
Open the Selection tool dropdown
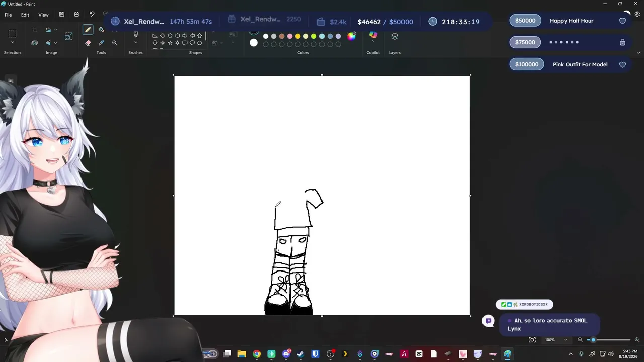coord(13,43)
